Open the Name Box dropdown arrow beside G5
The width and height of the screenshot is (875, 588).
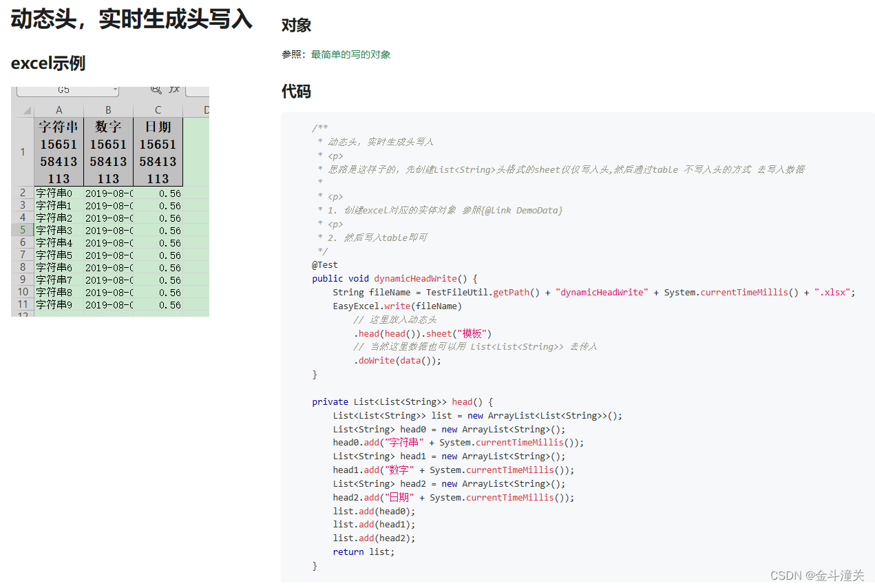pyautogui.click(x=115, y=90)
